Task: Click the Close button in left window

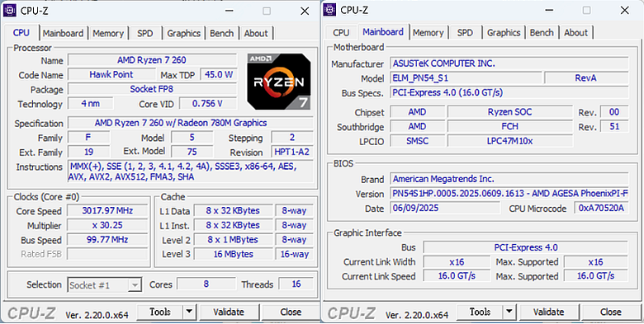Action: point(291,312)
